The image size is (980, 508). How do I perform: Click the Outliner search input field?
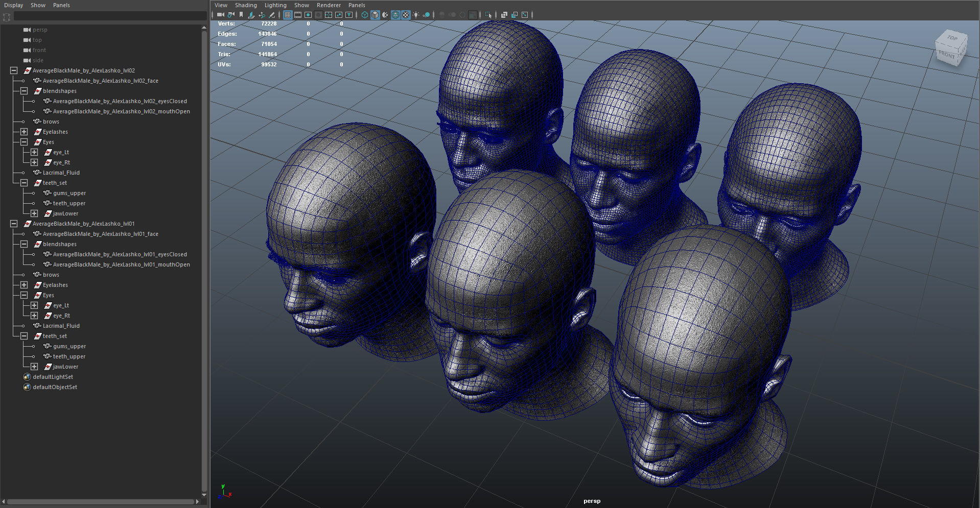click(110, 17)
